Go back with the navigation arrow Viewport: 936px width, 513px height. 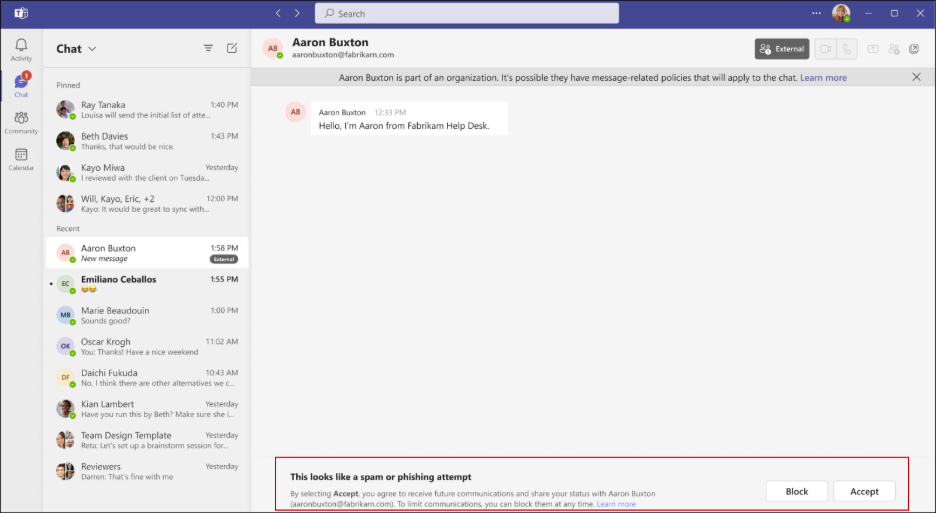(278, 13)
